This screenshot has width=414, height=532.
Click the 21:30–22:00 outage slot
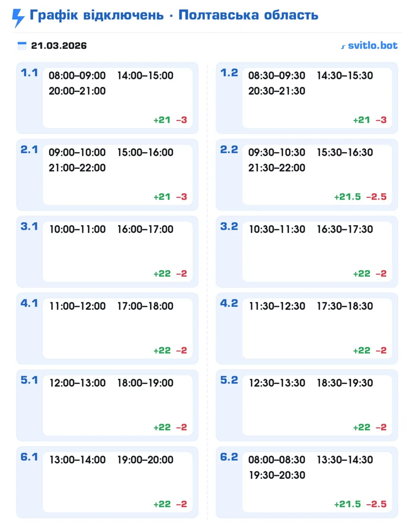pos(276,168)
